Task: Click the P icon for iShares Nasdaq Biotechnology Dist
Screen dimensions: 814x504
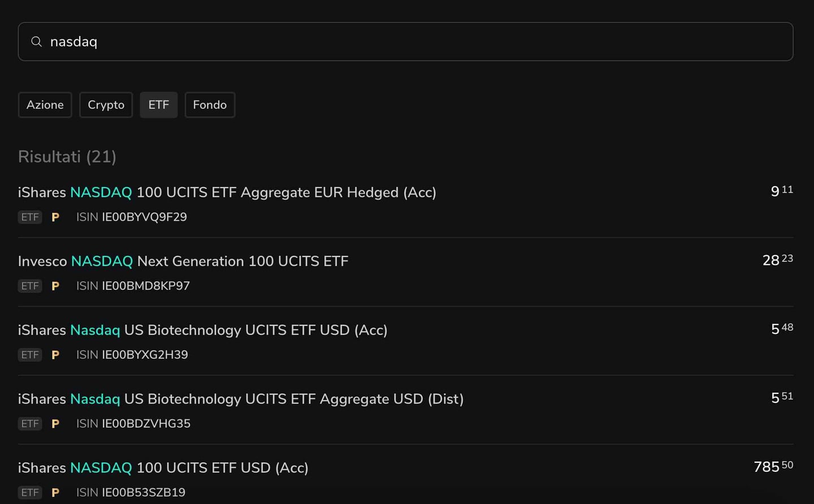Action: pyautogui.click(x=55, y=424)
